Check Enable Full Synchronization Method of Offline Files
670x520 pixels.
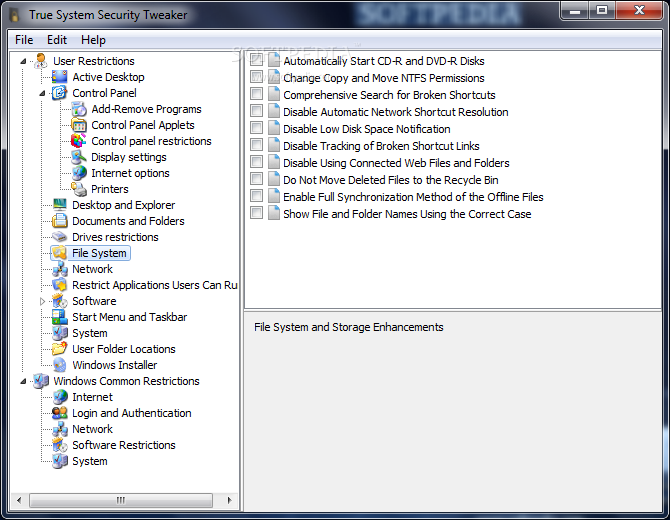pos(256,196)
